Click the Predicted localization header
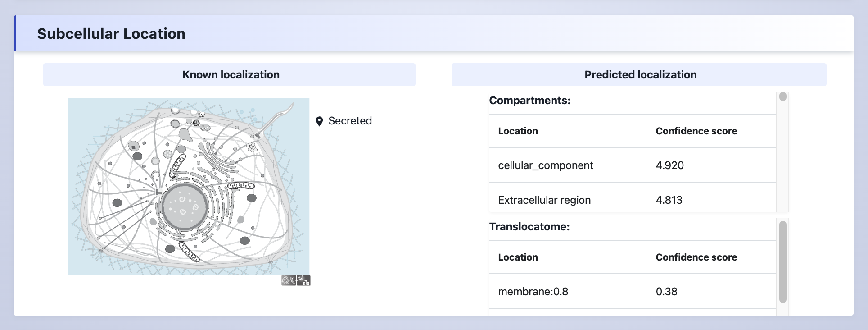This screenshot has height=330, width=868. (x=640, y=75)
